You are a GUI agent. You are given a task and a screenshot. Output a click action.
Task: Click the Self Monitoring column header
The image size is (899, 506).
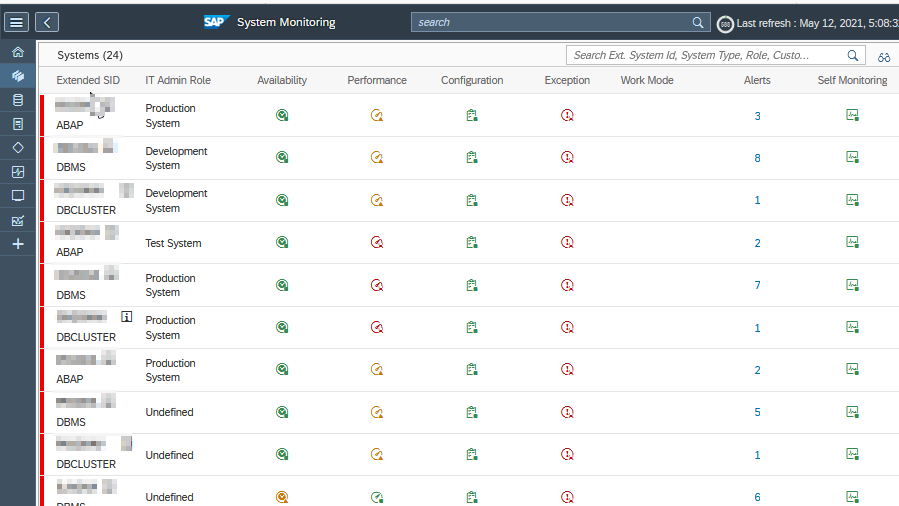coord(852,80)
